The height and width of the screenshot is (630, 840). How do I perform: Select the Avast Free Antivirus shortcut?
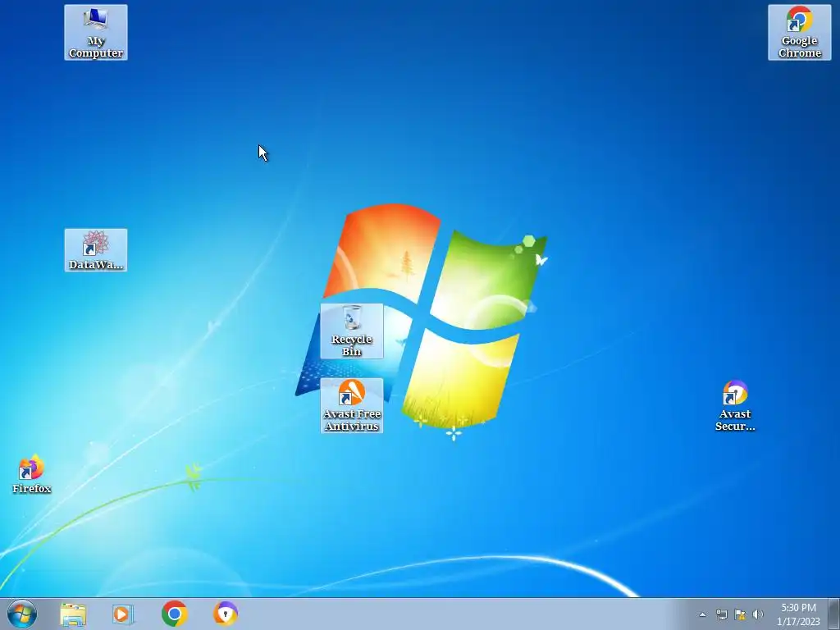coord(351,405)
